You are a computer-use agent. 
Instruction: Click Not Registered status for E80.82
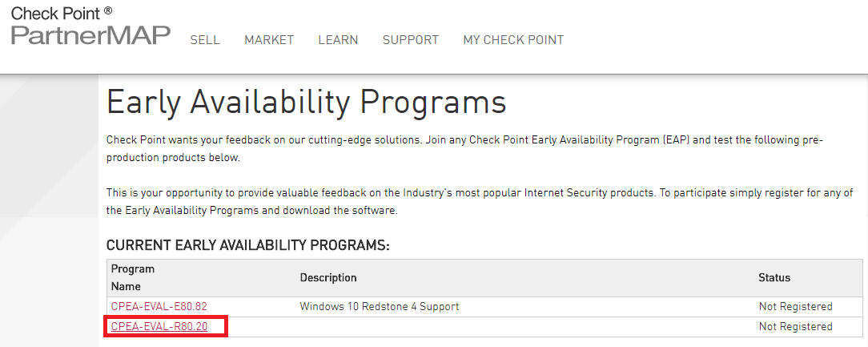[795, 306]
